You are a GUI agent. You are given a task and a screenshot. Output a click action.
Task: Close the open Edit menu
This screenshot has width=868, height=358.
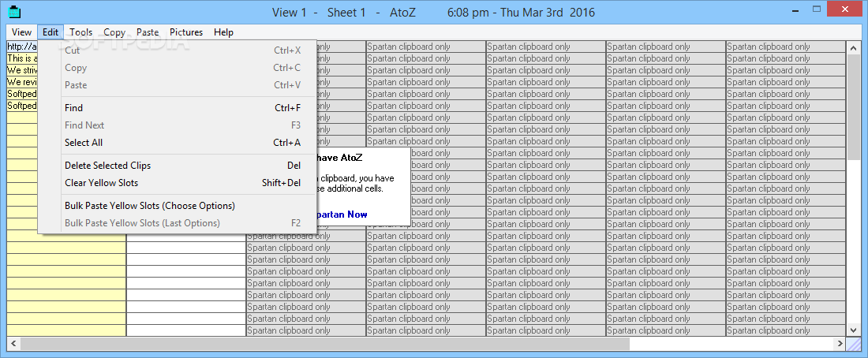point(51,32)
